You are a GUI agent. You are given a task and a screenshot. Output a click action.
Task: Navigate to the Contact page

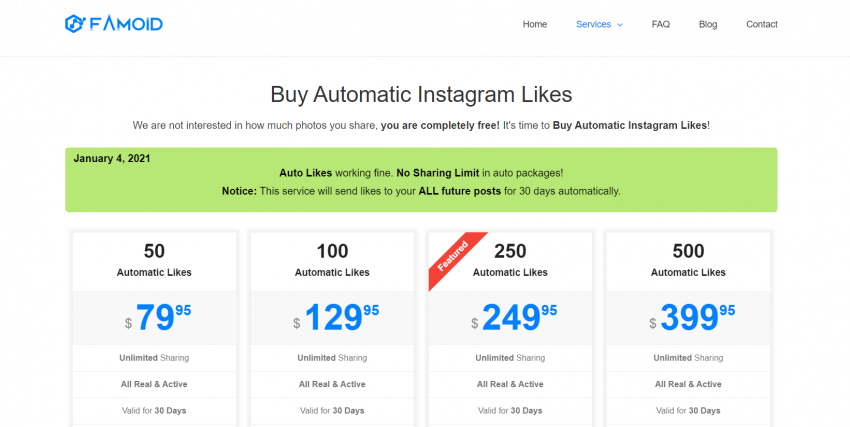pos(762,24)
